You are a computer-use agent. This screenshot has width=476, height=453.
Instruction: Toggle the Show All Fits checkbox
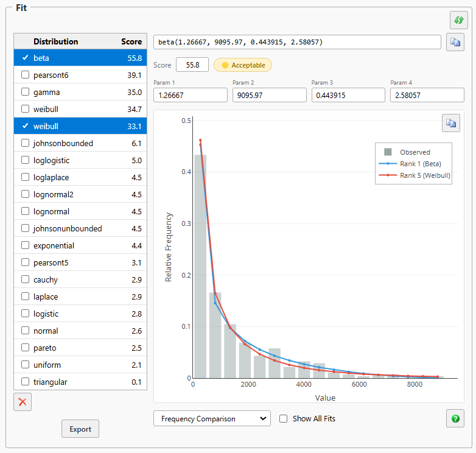point(283,418)
